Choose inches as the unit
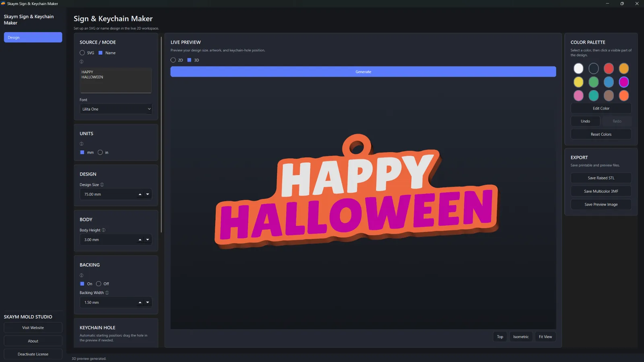Image resolution: width=644 pixels, height=362 pixels. point(100,153)
